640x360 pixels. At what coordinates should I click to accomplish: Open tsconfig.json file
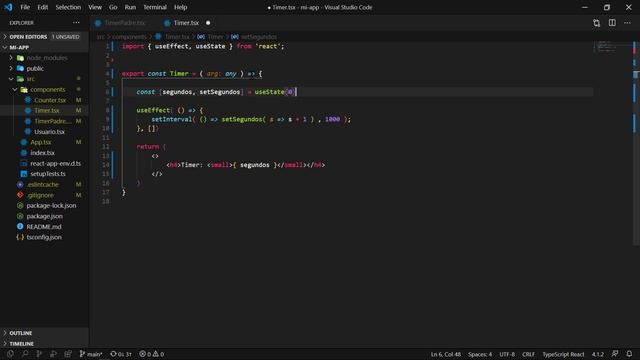(44, 237)
